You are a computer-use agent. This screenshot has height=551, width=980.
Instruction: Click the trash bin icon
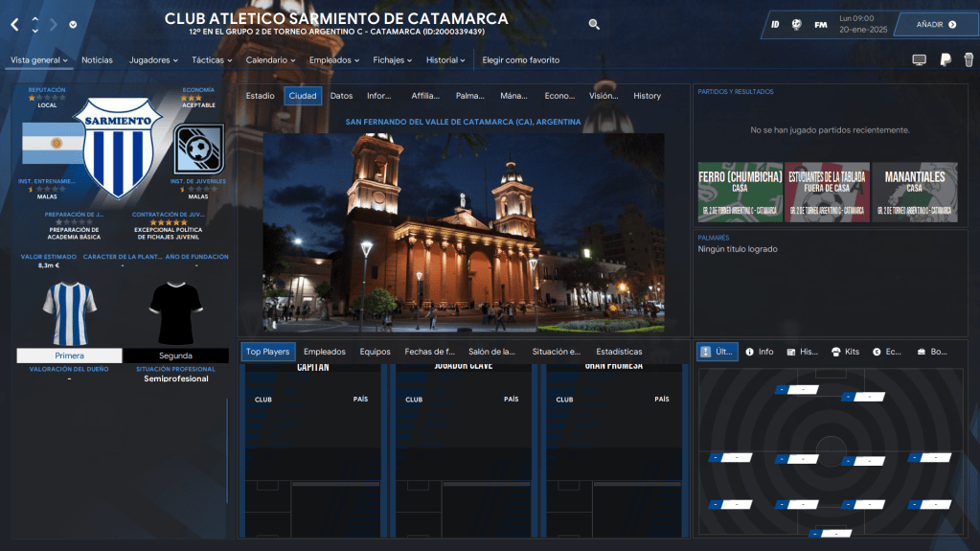pos(969,60)
